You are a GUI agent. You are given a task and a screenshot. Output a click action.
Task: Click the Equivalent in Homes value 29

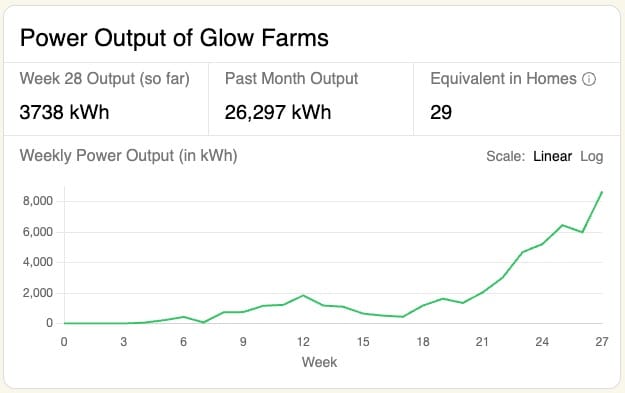[441, 112]
